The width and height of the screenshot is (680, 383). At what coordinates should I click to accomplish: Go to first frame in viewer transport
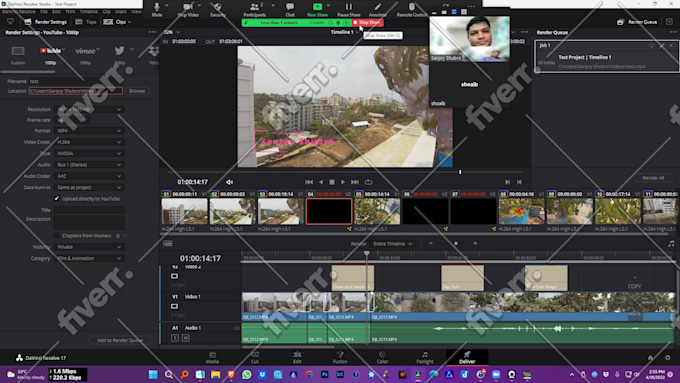coord(309,182)
